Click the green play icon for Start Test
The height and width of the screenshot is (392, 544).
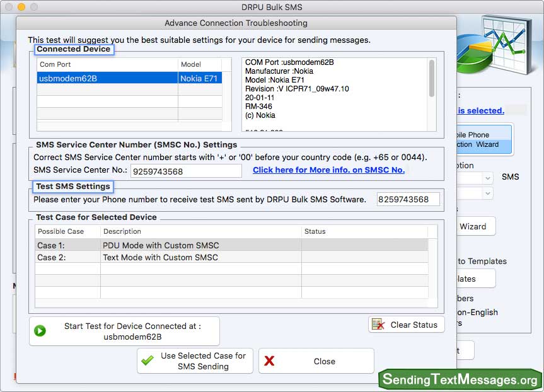tap(40, 331)
